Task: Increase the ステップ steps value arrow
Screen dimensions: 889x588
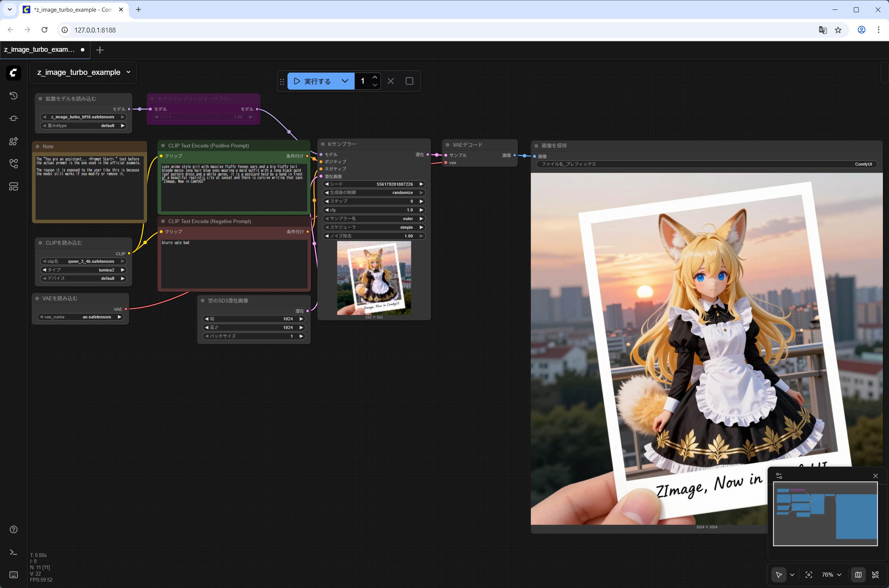Action: [x=421, y=201]
